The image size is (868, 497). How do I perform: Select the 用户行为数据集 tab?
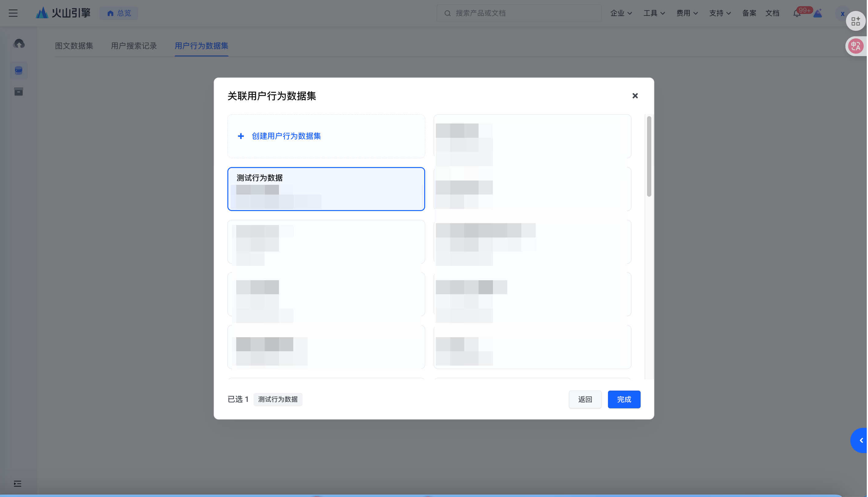pos(201,46)
